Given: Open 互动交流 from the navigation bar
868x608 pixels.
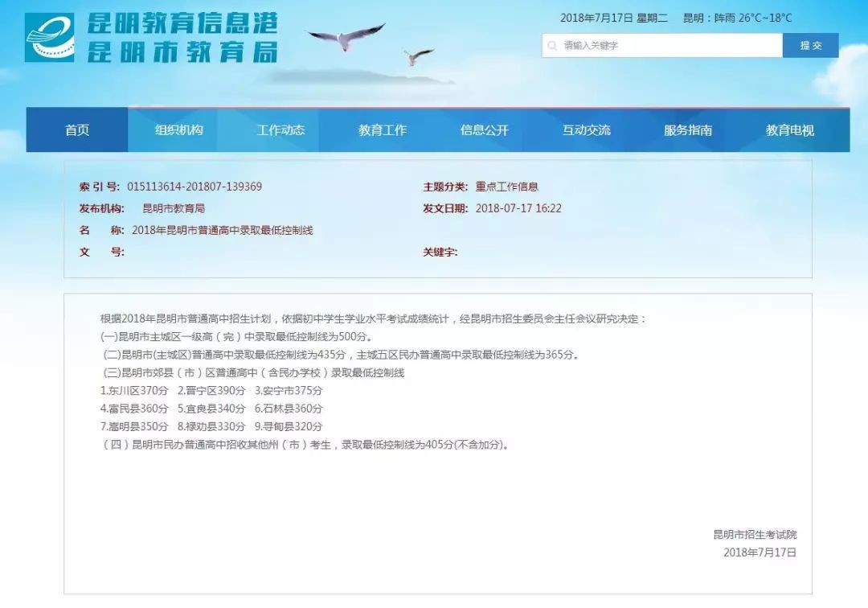Looking at the screenshot, I should pyautogui.click(x=586, y=130).
